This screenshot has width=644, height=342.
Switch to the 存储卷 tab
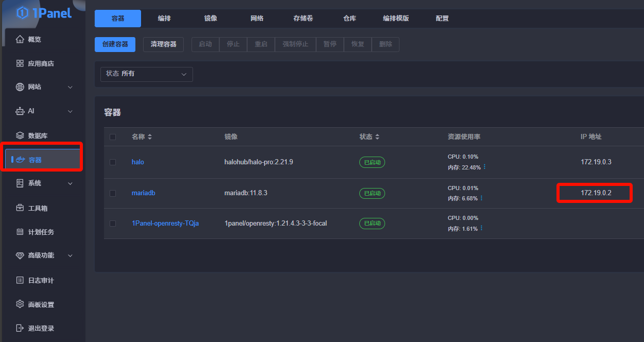[x=303, y=19]
